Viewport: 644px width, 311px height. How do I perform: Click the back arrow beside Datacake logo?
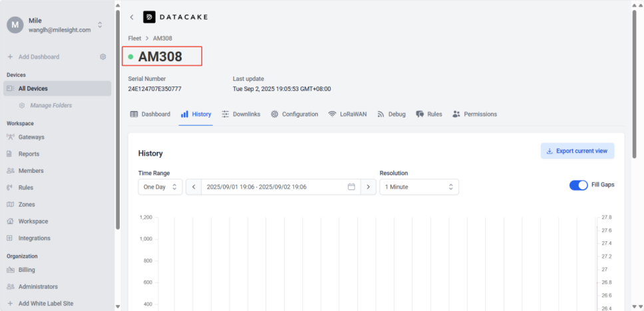pyautogui.click(x=132, y=17)
